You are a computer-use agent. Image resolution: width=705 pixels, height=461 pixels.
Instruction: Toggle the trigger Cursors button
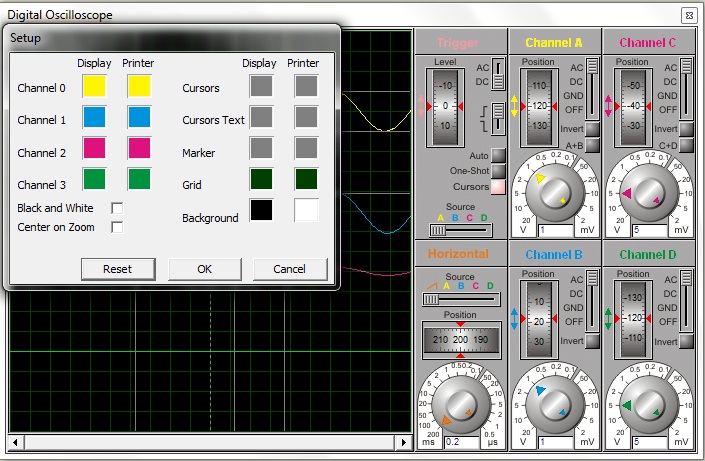coord(498,187)
